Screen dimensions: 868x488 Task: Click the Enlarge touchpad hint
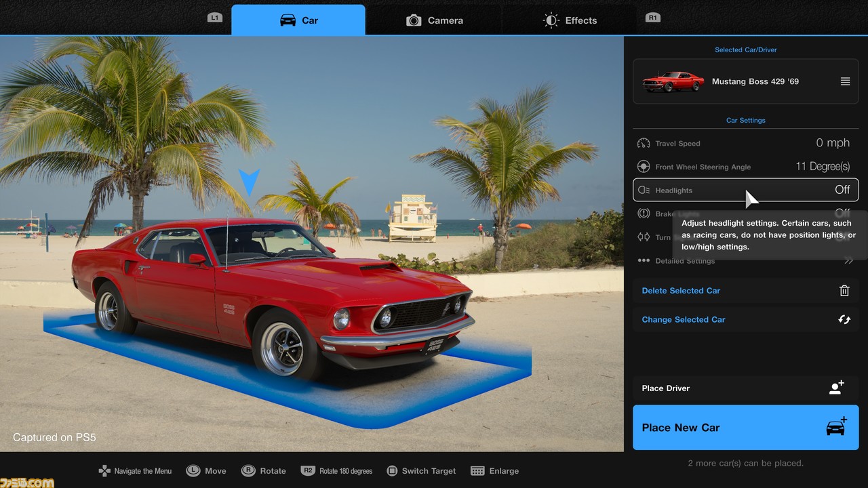click(494, 470)
